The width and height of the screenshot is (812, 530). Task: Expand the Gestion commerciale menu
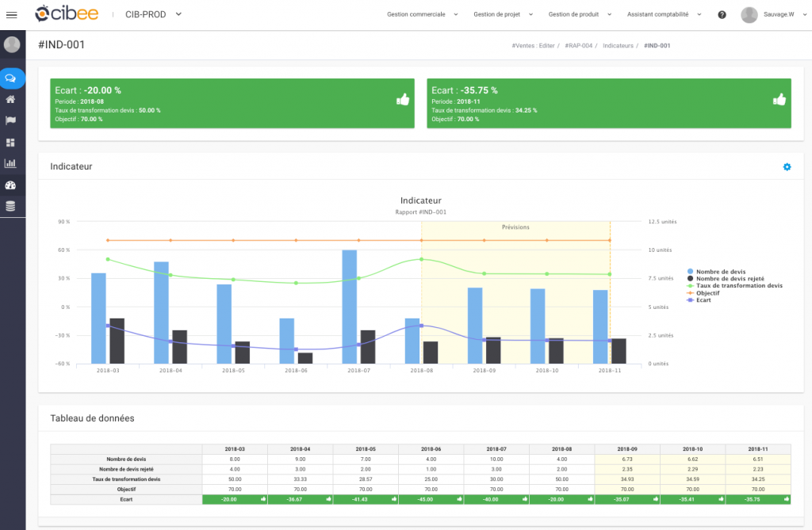click(x=422, y=14)
